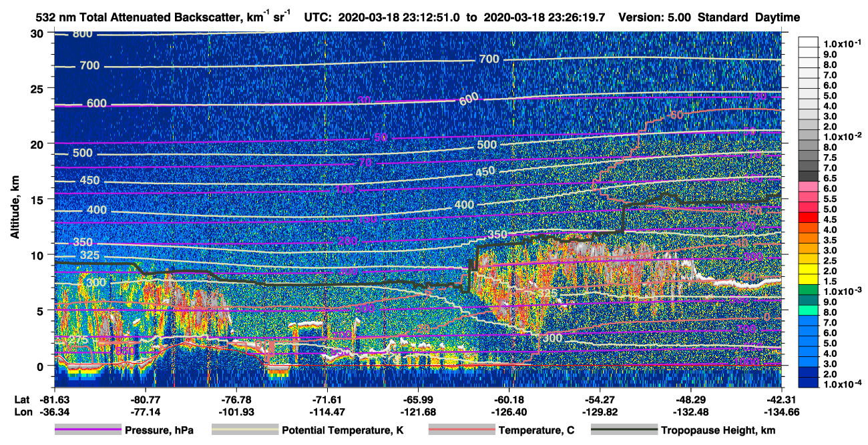Click longitude value -132.48
This screenshot has width=868, height=445.
click(690, 411)
